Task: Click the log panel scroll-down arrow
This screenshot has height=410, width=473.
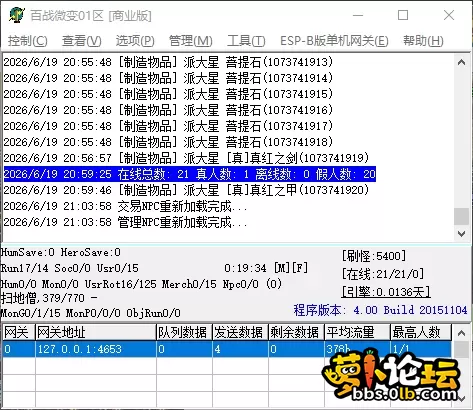Action: (x=461, y=233)
